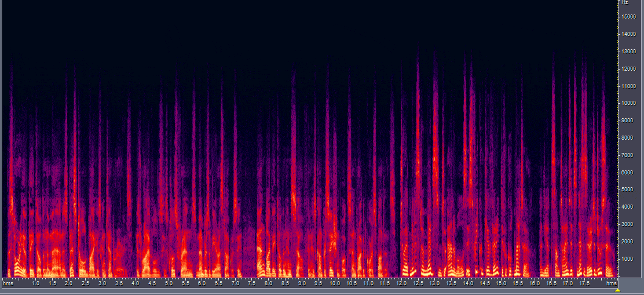Viewport: 644px width, 295px height.
Task: Click the 12.5 mark on time ruler
Action: 418,283
